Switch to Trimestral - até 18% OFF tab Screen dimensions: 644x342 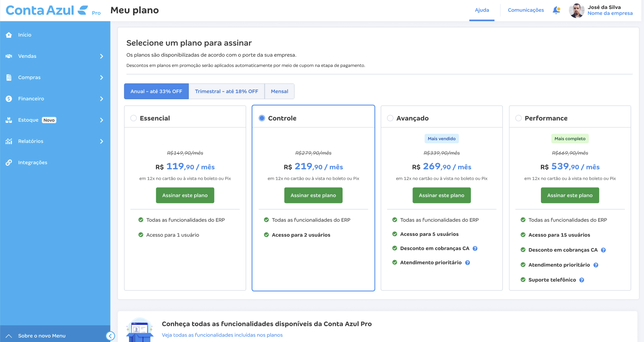[x=227, y=92]
